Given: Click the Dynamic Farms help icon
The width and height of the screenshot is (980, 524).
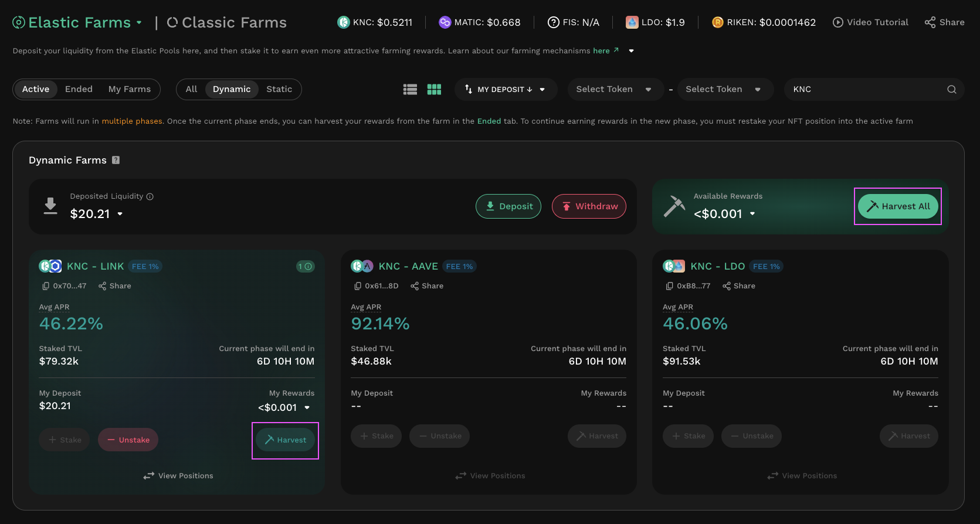Looking at the screenshot, I should click(116, 160).
